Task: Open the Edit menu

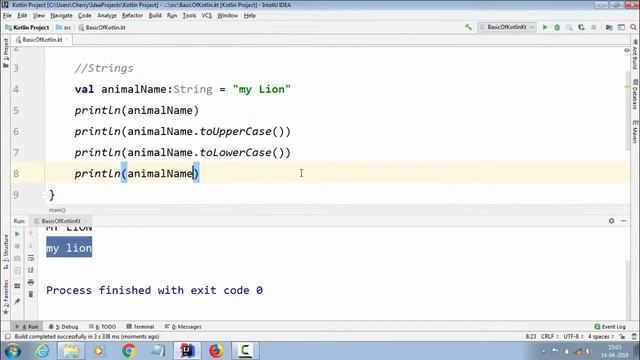Action: (22, 16)
